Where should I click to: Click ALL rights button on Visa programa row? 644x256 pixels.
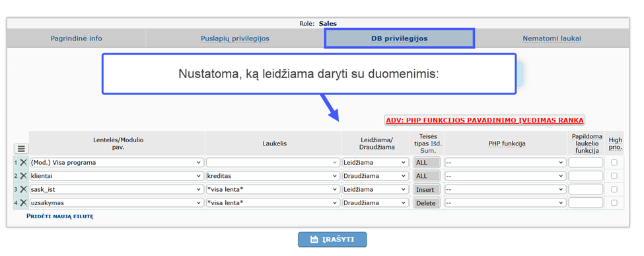pyautogui.click(x=427, y=163)
